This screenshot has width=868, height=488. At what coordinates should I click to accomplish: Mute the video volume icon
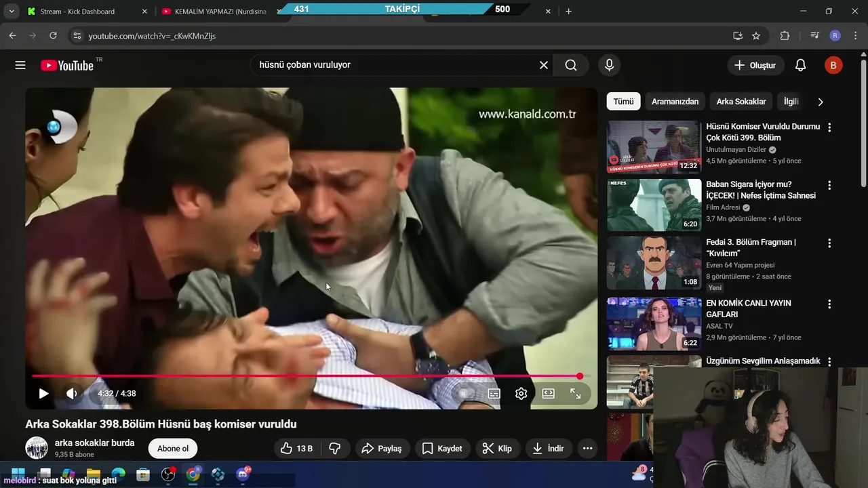click(72, 394)
